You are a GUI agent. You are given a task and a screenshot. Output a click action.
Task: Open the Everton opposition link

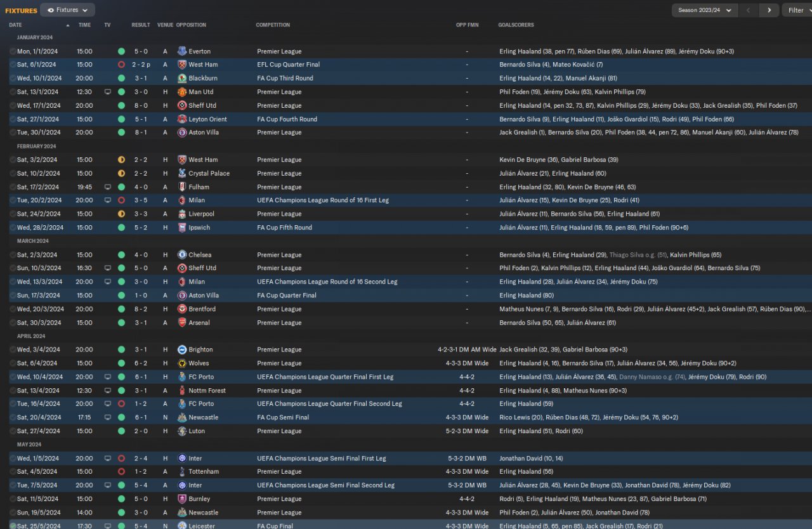click(199, 51)
